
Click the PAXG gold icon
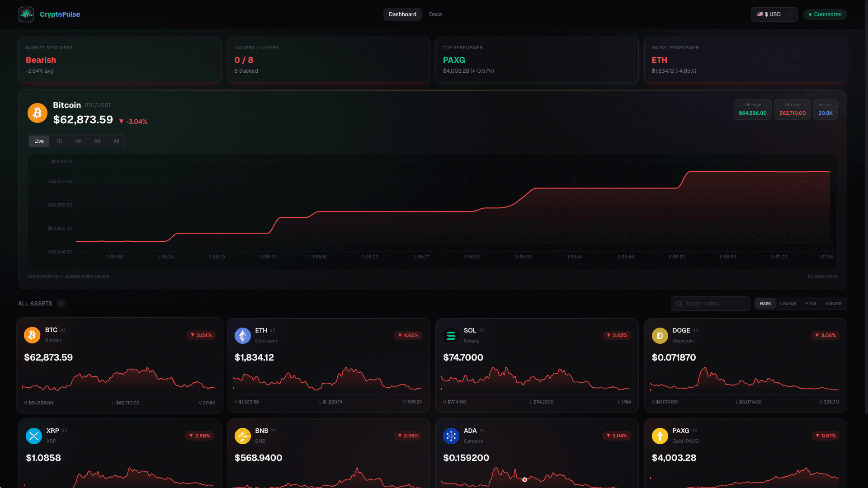click(x=660, y=436)
